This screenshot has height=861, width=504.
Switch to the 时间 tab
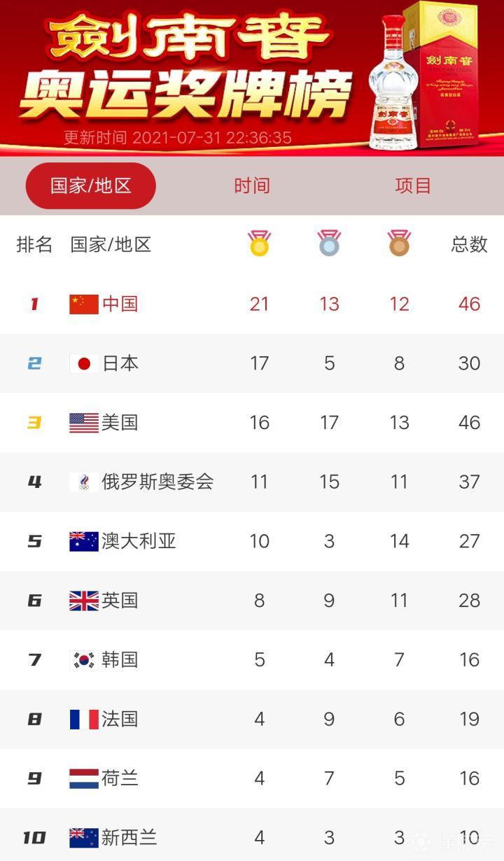[x=252, y=185]
